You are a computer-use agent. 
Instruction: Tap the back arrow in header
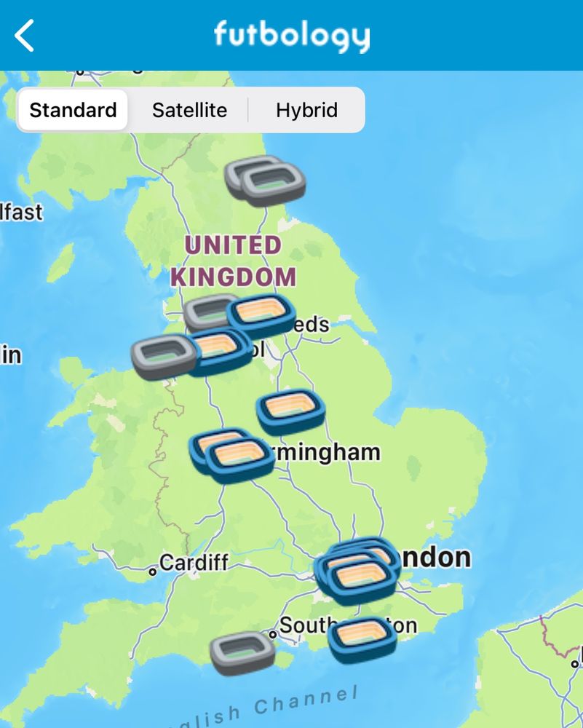coord(24,35)
